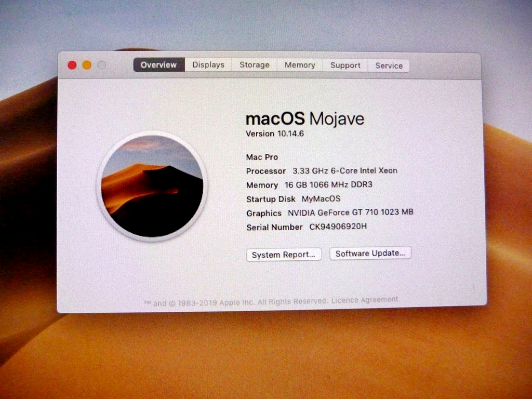Click the Graphics label
Viewport: 532px width, 399px height.
[x=264, y=214]
